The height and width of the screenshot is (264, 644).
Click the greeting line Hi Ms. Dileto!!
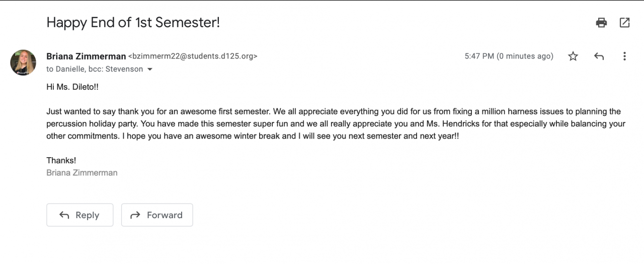[x=72, y=87]
